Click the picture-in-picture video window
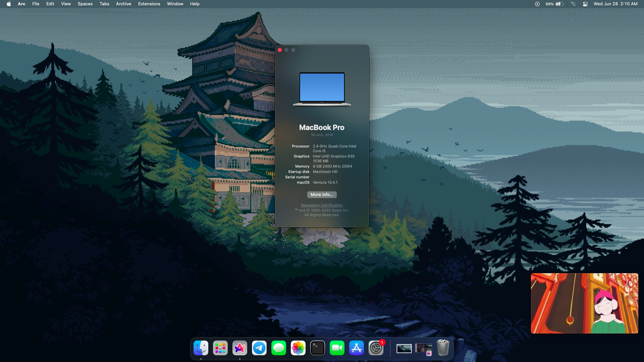 [584, 303]
